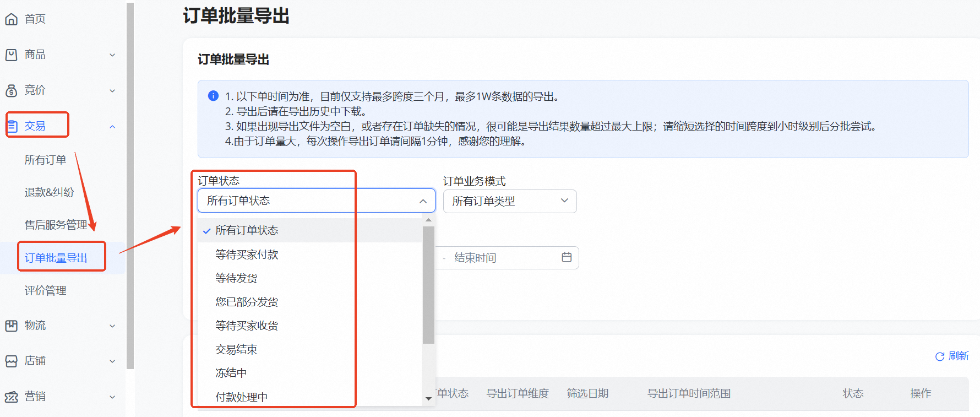Click the 商品 shopping bag icon
980x417 pixels.
click(x=11, y=55)
